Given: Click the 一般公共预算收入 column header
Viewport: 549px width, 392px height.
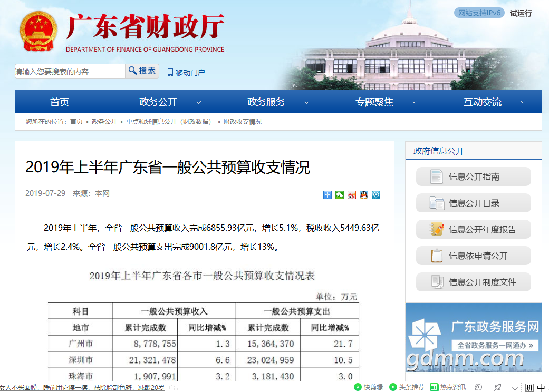Looking at the screenshot, I should (x=175, y=311).
